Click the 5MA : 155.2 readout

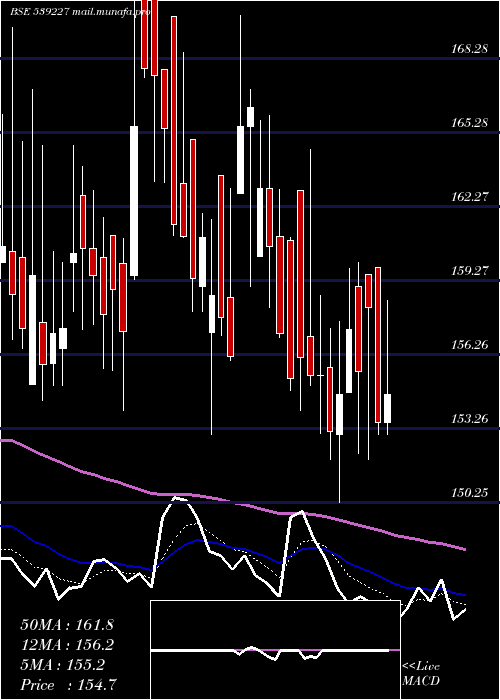pos(62,665)
